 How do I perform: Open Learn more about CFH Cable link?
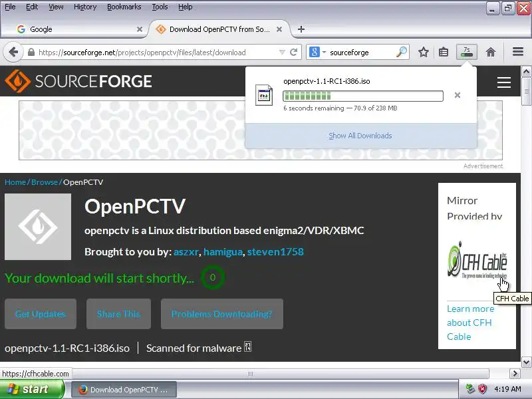471,323
